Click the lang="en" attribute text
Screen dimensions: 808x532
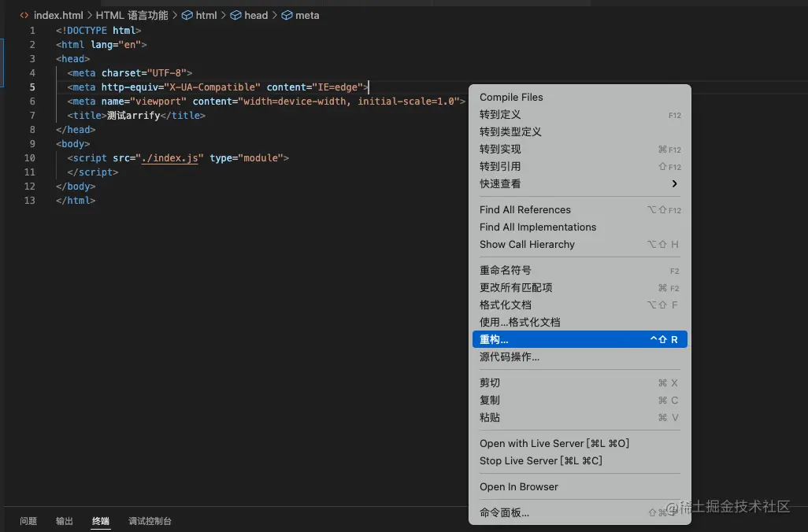(x=117, y=45)
